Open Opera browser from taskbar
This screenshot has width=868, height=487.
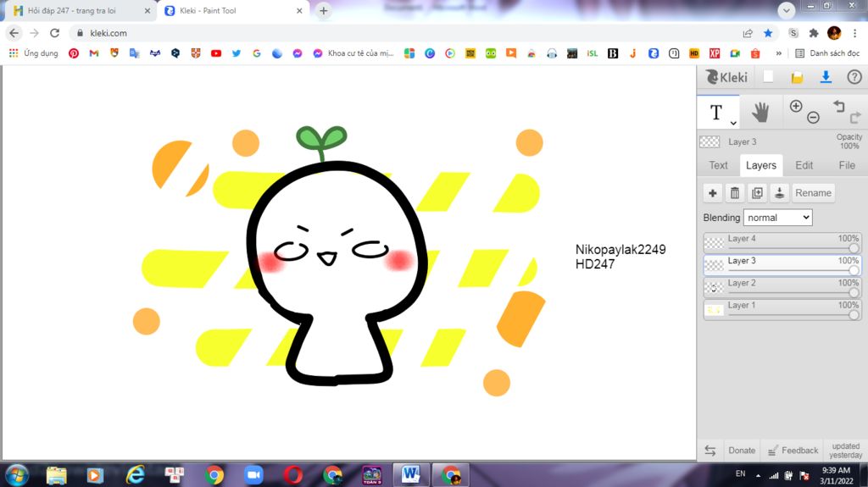(292, 475)
